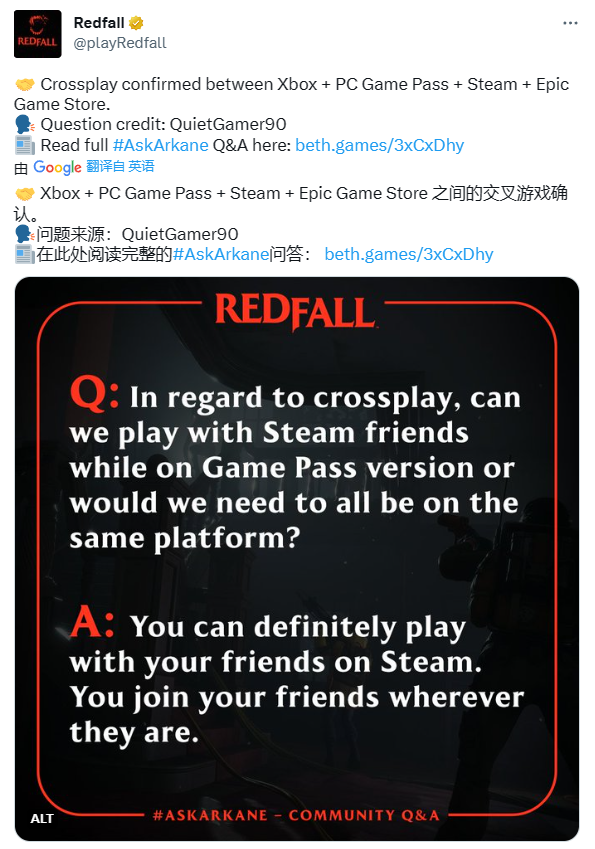Click the newspaper emoji before Read full
The image size is (595, 849).
(25, 145)
